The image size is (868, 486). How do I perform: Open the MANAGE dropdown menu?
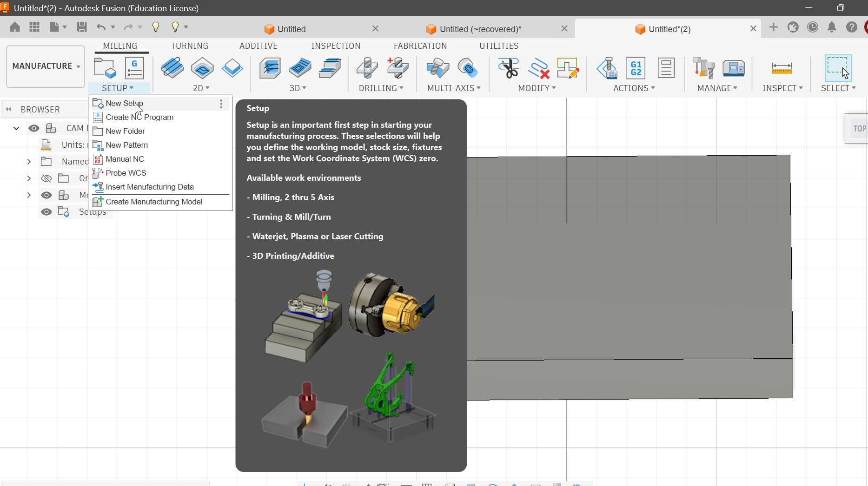717,88
